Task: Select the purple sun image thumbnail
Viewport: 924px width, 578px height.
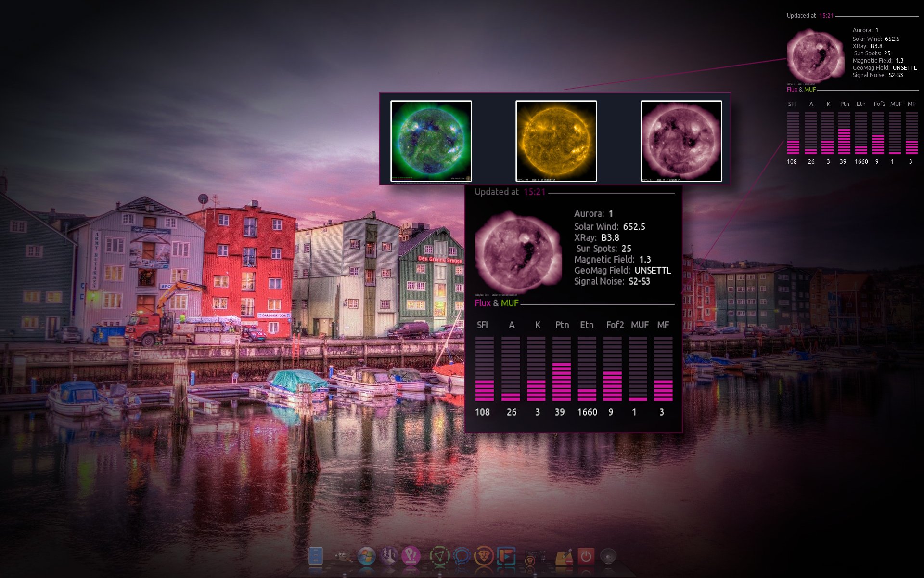Action: (681, 140)
